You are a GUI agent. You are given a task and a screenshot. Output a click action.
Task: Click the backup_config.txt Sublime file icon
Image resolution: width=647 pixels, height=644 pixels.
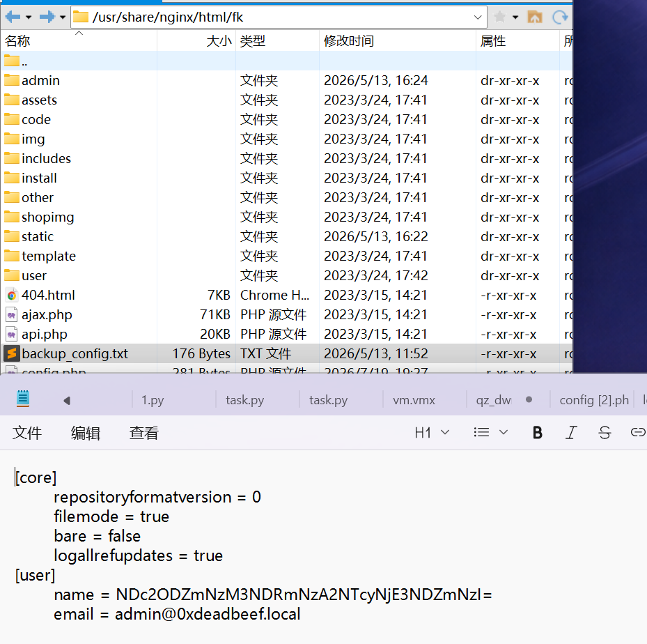point(12,354)
